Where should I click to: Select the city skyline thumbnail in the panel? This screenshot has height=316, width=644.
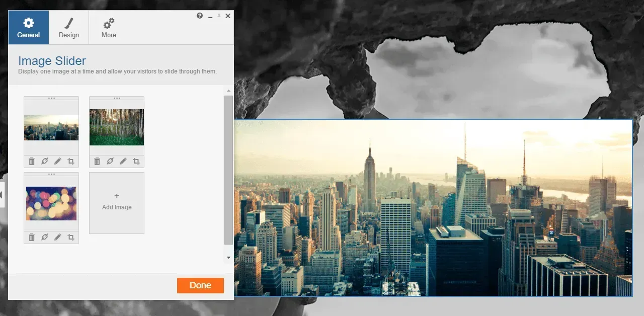[51, 127]
